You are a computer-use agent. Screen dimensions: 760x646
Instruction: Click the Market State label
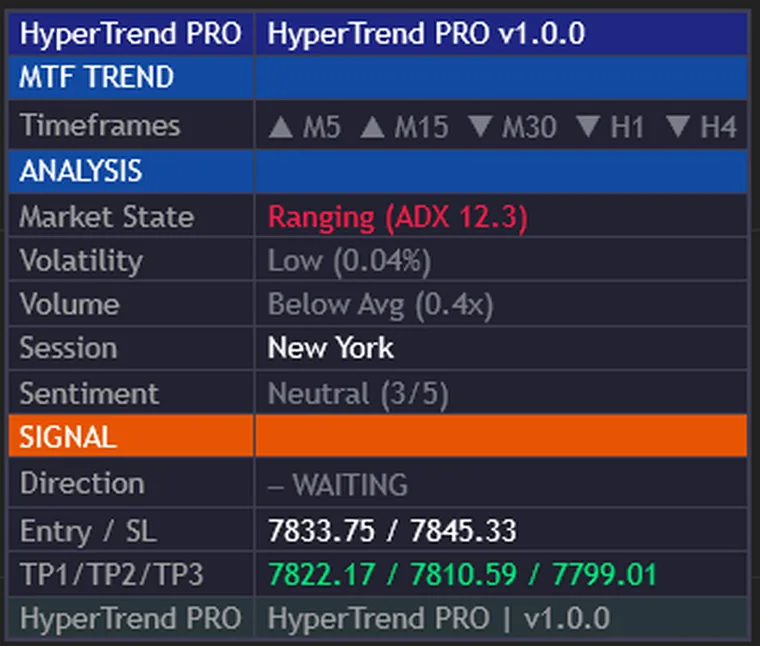coord(107,216)
